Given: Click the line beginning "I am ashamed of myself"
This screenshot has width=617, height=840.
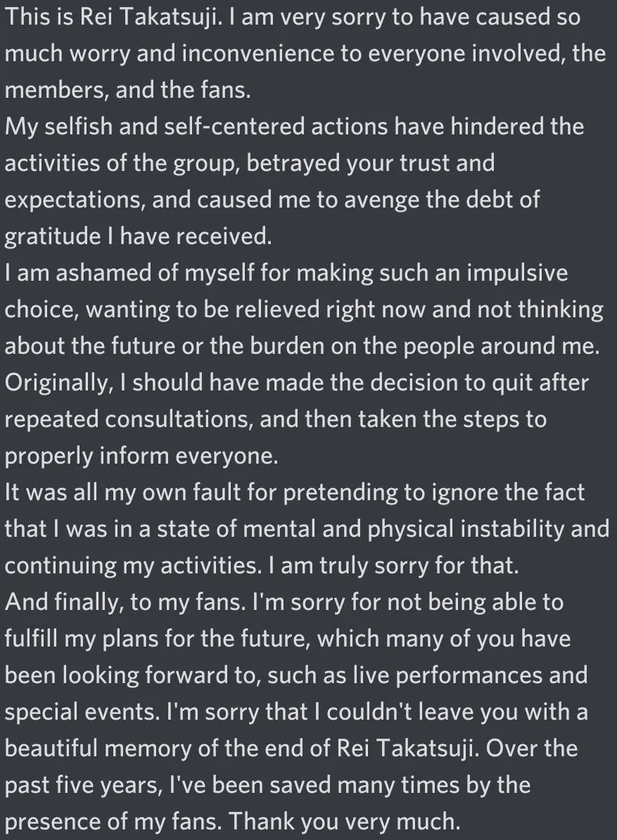Looking at the screenshot, I should [286, 273].
